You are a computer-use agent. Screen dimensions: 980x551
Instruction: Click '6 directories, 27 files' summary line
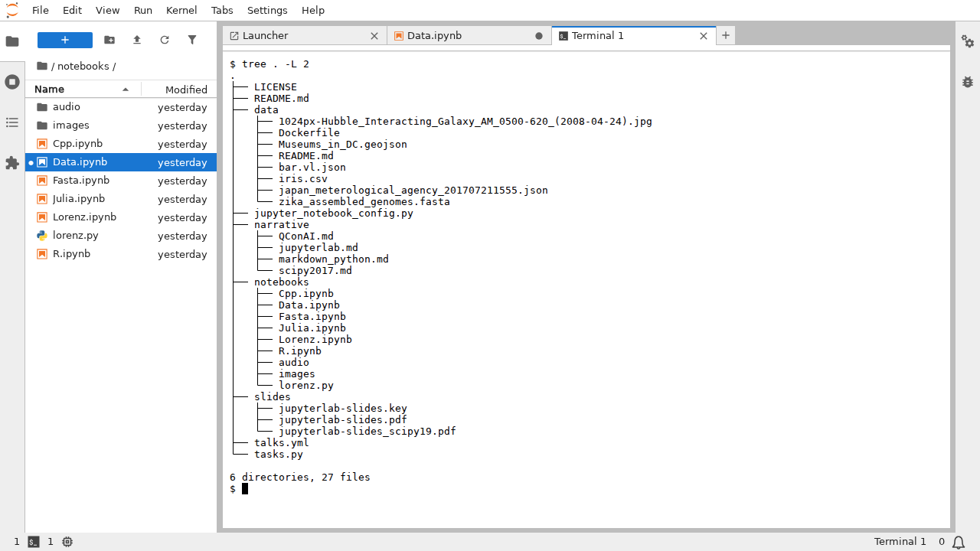tap(300, 477)
